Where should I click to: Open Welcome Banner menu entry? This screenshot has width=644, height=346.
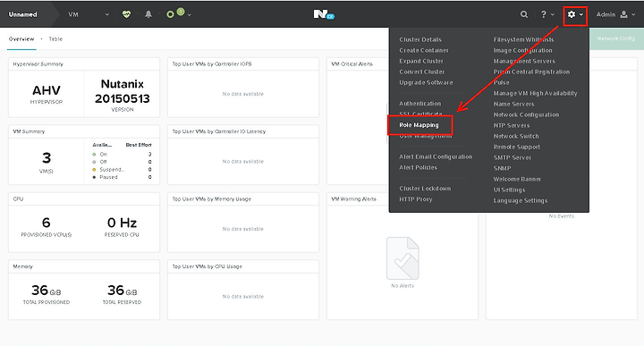pos(517,179)
